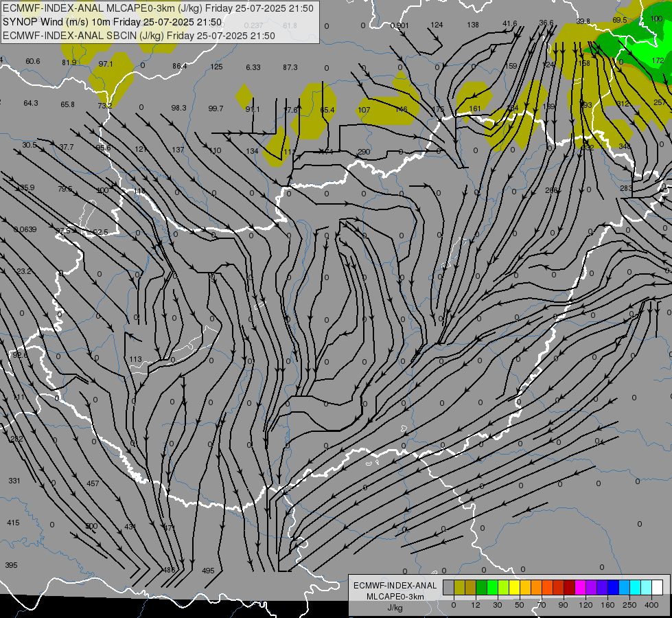The height and width of the screenshot is (618, 672).
Task: Click the map value 172
Action: (x=658, y=61)
